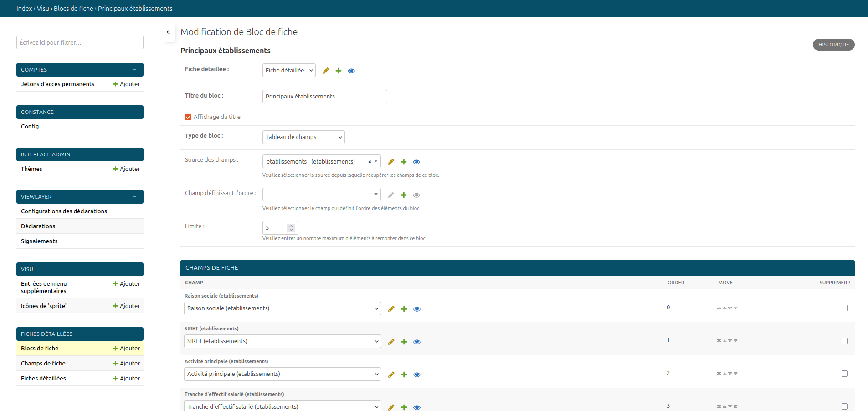This screenshot has width=868, height=411.
Task: Tick the Supprimer checkbox for Activité principale
Action: click(845, 374)
